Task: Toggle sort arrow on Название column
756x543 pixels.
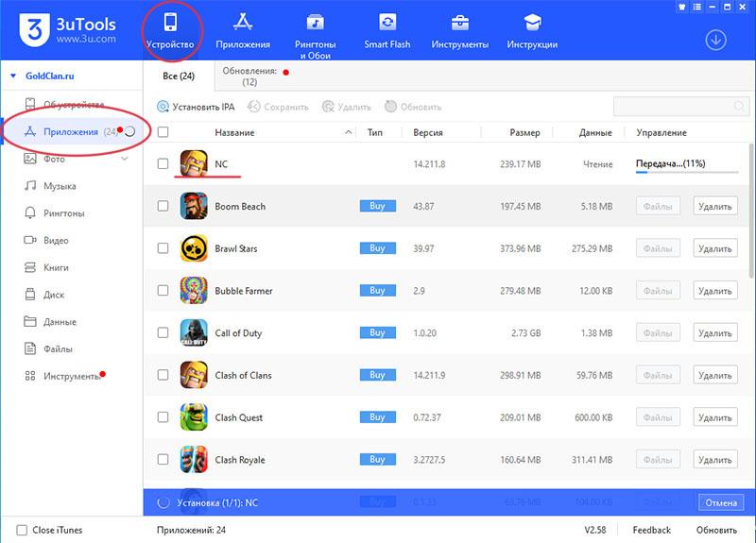Action: pyautogui.click(x=348, y=132)
